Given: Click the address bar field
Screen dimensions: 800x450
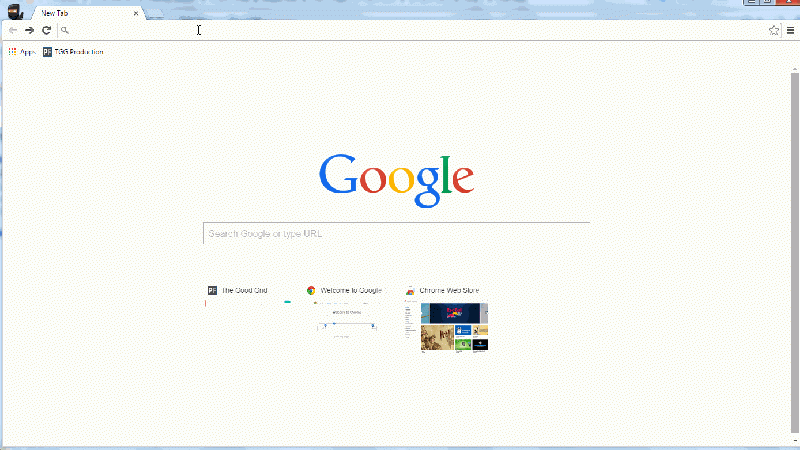Looking at the screenshot, I should [412, 30].
